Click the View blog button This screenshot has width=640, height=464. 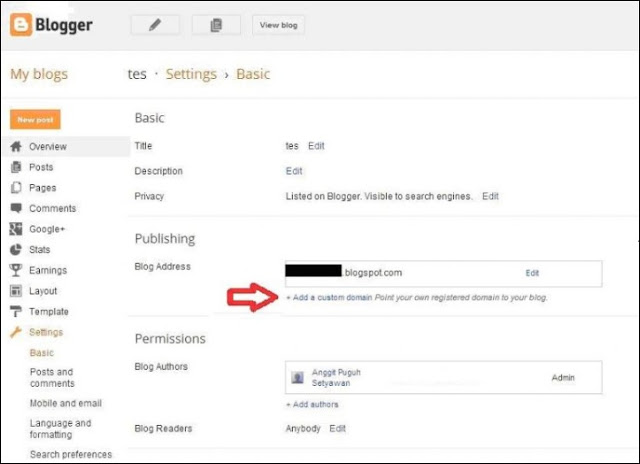(278, 25)
